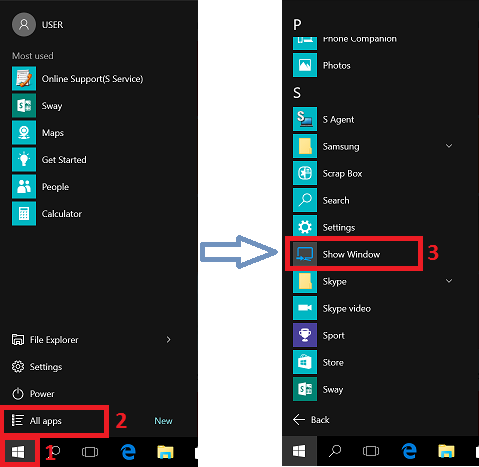This screenshot has height=467, width=479.
Task: Click the USER account button
Action: [38, 25]
